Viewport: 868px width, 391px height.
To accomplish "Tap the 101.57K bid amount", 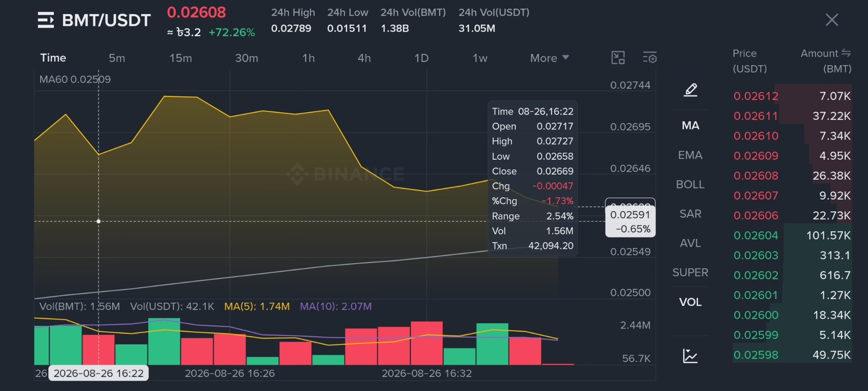I will 828,235.
